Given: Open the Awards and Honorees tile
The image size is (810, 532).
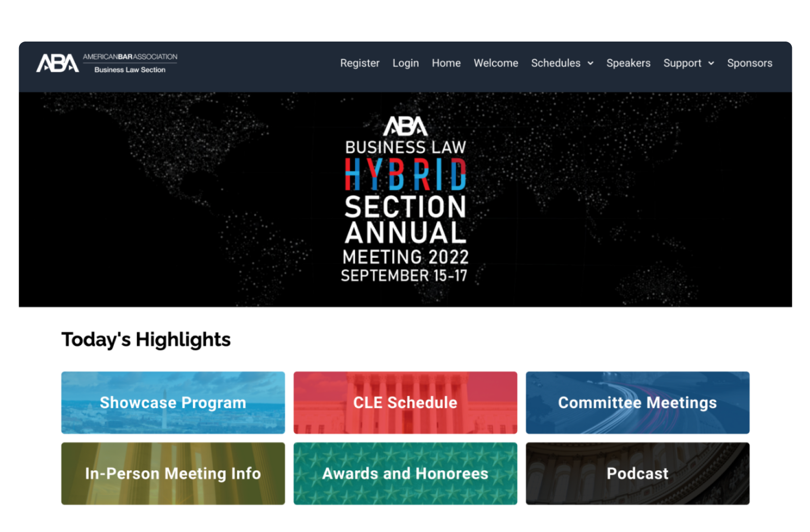Looking at the screenshot, I should click(405, 473).
